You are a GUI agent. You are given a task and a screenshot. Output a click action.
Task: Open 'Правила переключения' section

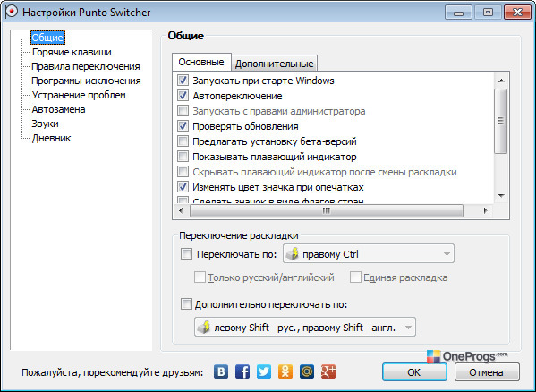click(86, 66)
